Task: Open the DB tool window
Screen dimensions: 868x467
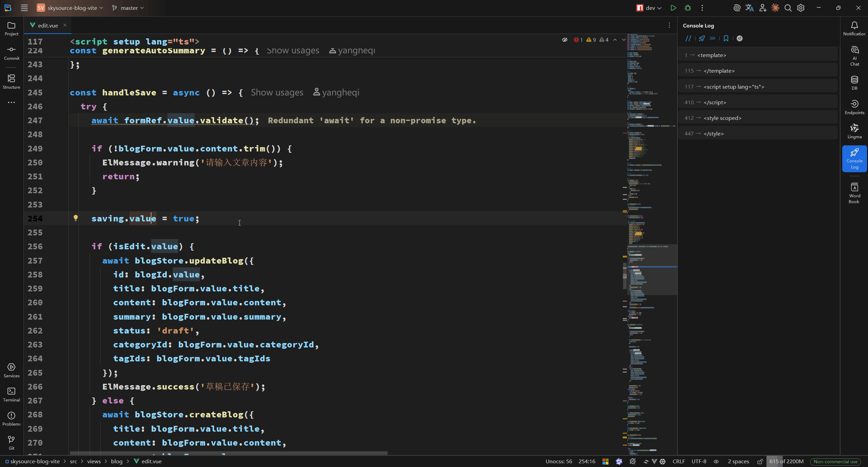Action: (x=854, y=83)
